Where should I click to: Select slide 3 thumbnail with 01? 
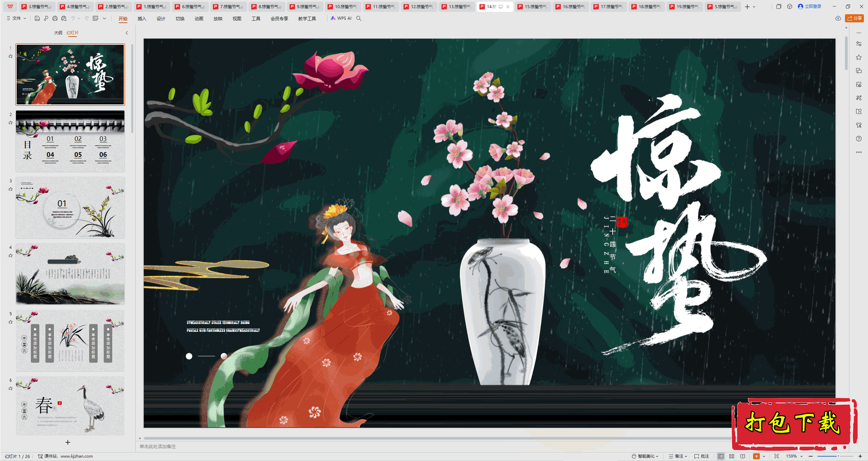pos(70,207)
